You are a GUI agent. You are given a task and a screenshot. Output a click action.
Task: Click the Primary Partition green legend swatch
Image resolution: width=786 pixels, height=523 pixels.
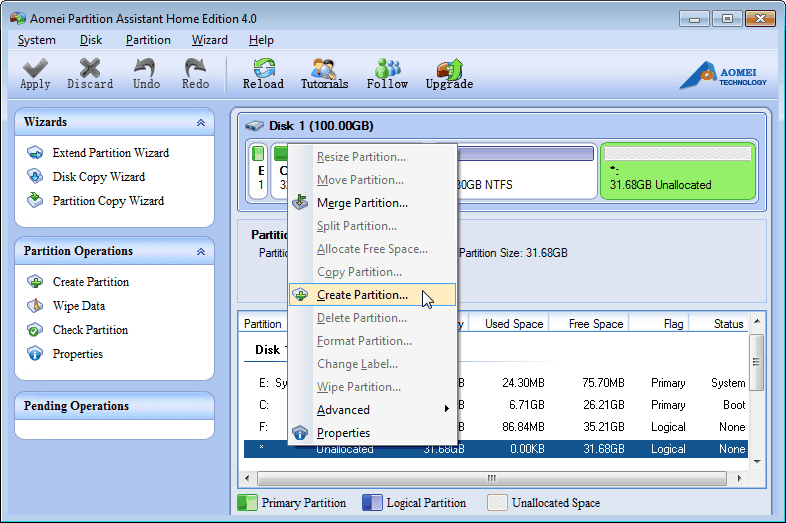(247, 502)
